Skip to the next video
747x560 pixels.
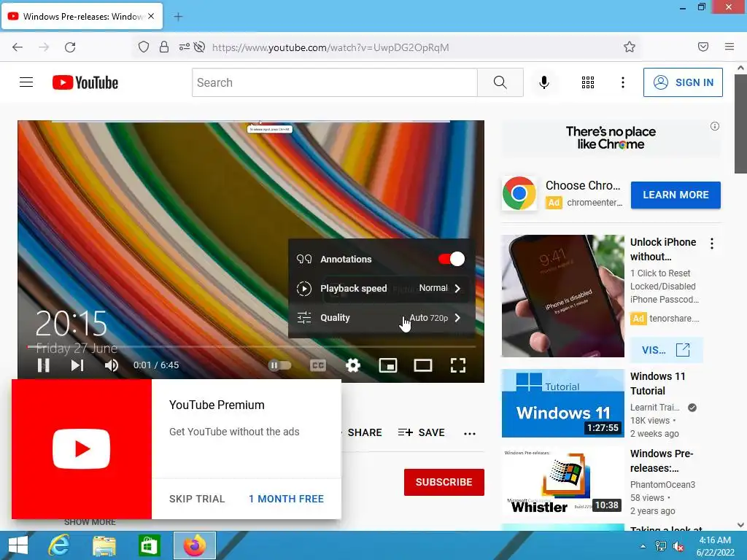77,365
